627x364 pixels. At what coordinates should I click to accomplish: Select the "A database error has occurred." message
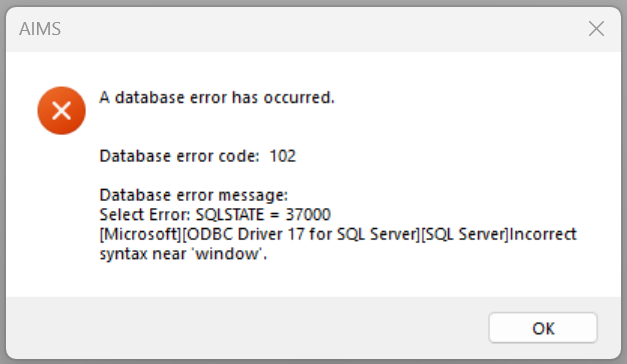click(x=217, y=97)
